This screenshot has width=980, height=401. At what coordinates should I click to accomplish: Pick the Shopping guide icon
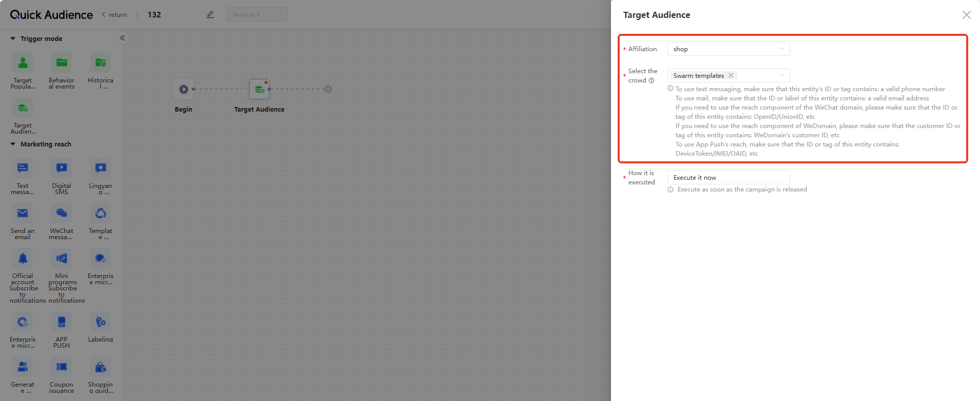(100, 367)
